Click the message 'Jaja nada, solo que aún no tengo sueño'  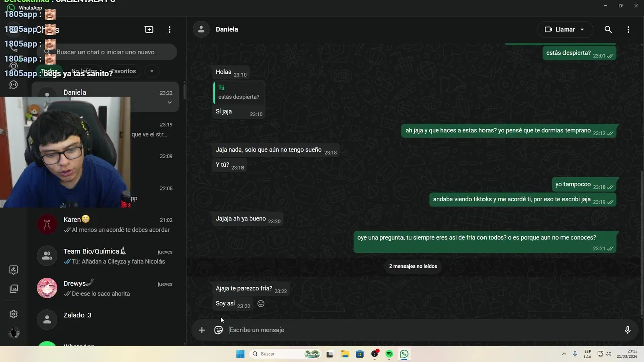[x=276, y=150]
